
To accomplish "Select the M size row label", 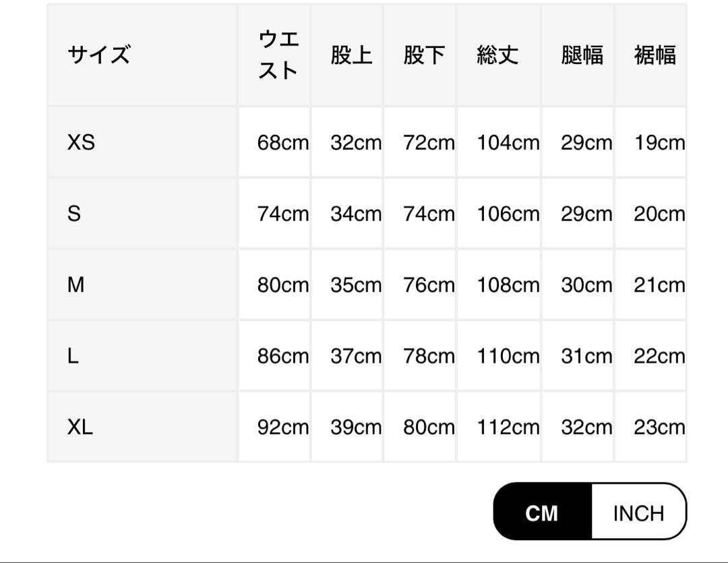I will click(x=142, y=285).
